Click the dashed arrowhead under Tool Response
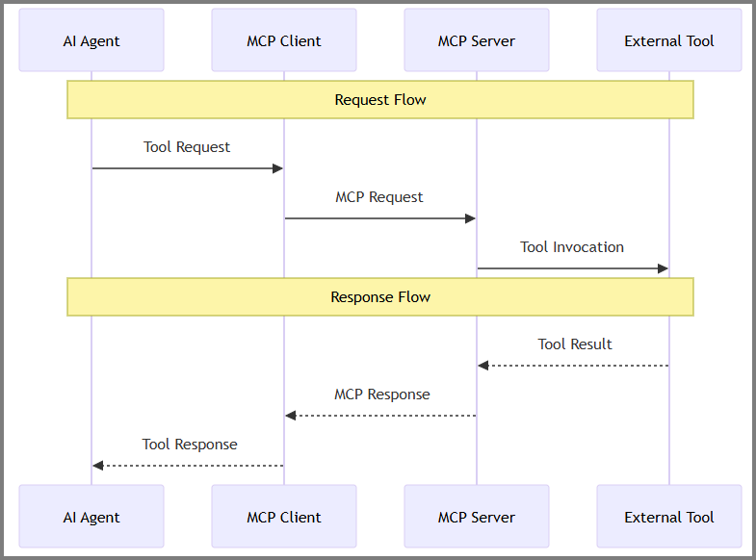The image size is (756, 560). tap(98, 466)
